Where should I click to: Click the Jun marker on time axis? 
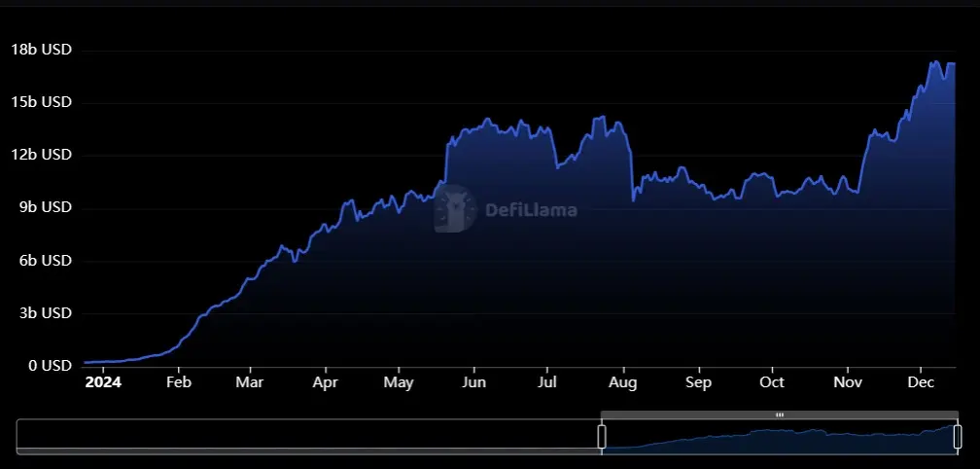click(473, 382)
